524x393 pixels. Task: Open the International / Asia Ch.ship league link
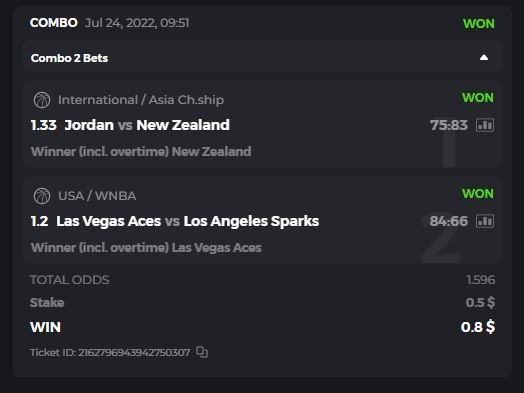coord(141,100)
